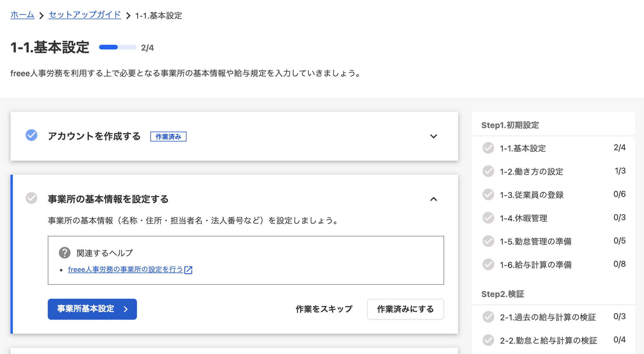Click 作業をスキップ to skip this task
This screenshot has height=354, width=644.
(x=323, y=309)
